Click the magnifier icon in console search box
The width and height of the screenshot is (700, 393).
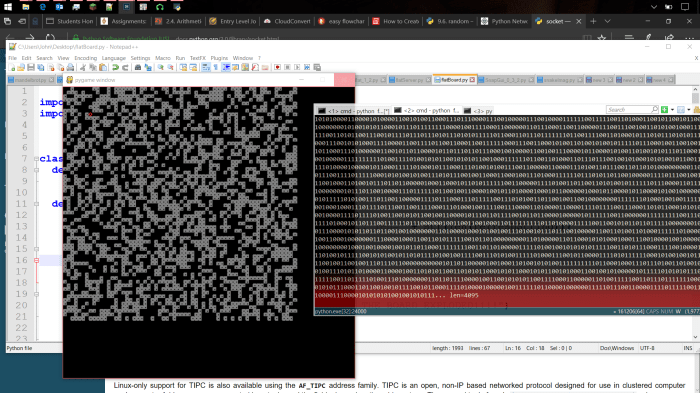click(655, 109)
